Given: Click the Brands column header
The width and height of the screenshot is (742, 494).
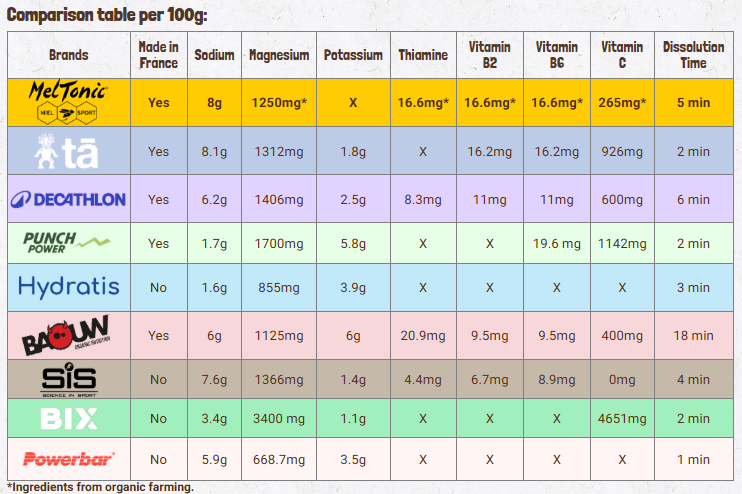Looking at the screenshot, I should click(68, 56).
